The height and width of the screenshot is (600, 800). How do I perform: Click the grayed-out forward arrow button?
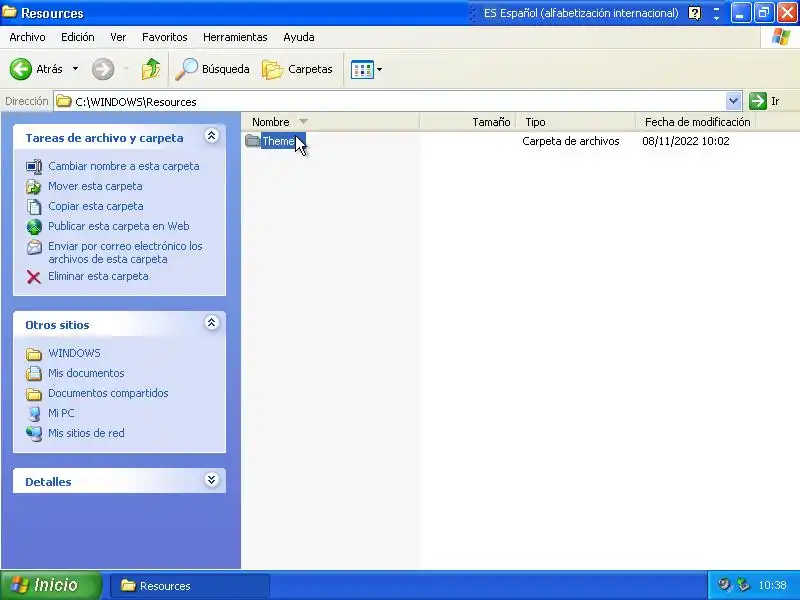(x=103, y=69)
